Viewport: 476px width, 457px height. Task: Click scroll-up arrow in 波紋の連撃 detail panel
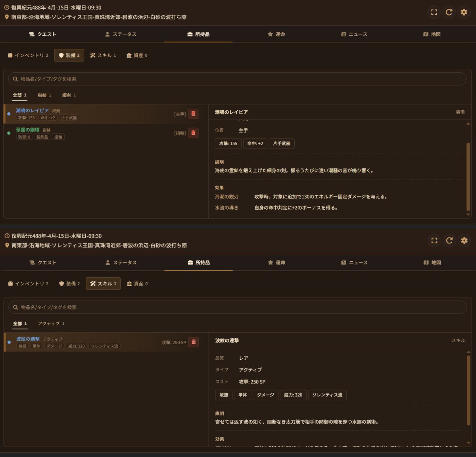(468, 352)
